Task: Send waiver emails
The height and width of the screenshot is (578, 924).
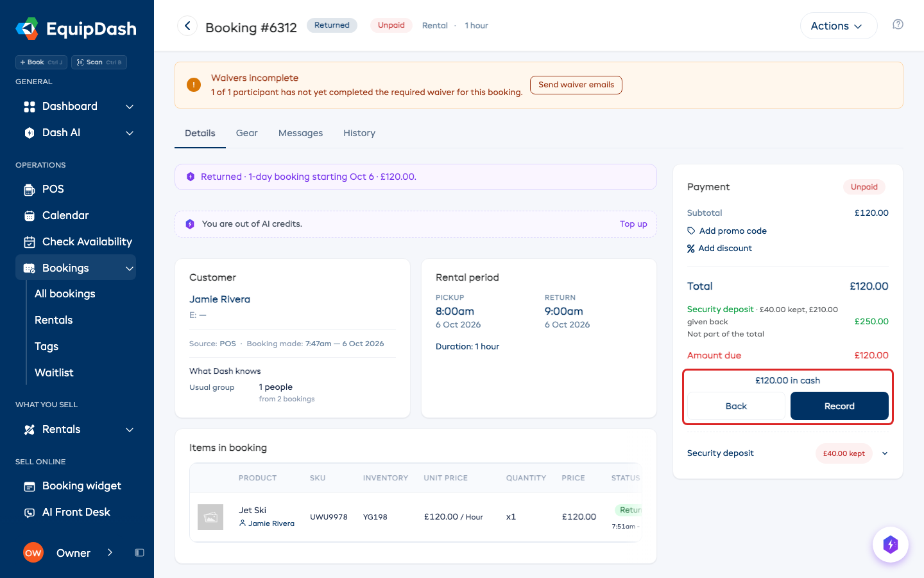Action: [576, 85]
